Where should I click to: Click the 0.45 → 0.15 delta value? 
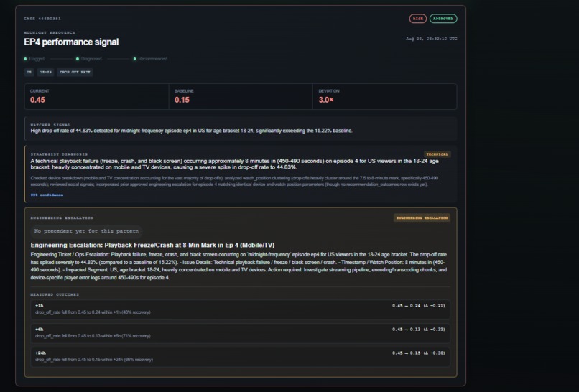coord(419,353)
